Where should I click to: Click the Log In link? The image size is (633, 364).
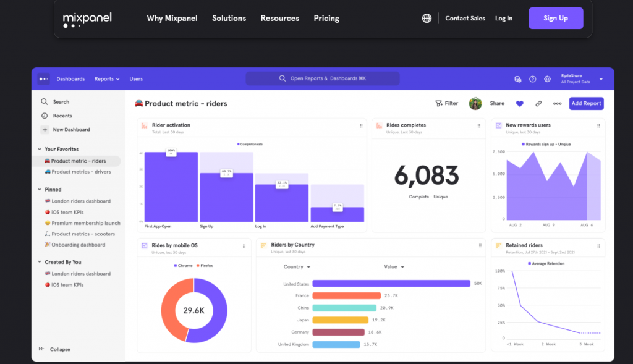(x=503, y=18)
